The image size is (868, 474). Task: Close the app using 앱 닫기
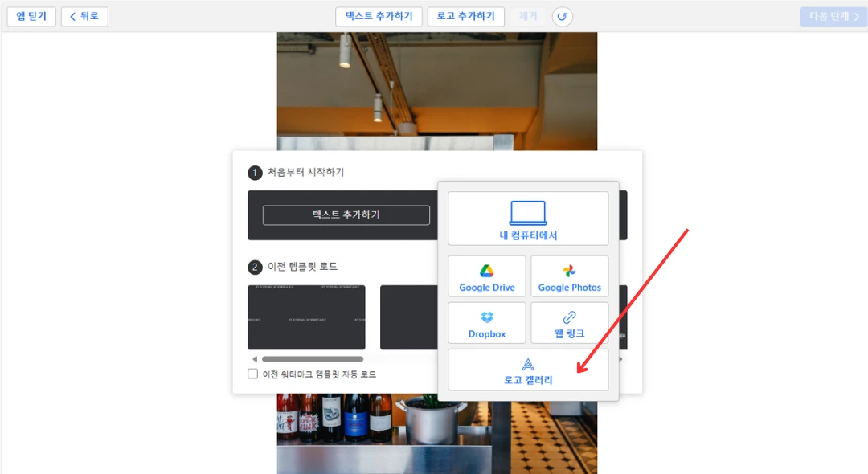(31, 16)
